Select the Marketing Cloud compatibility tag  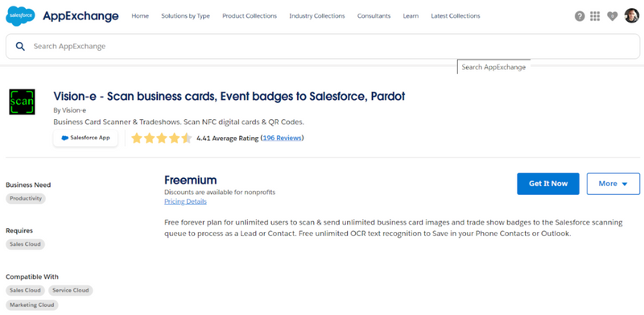click(x=32, y=305)
